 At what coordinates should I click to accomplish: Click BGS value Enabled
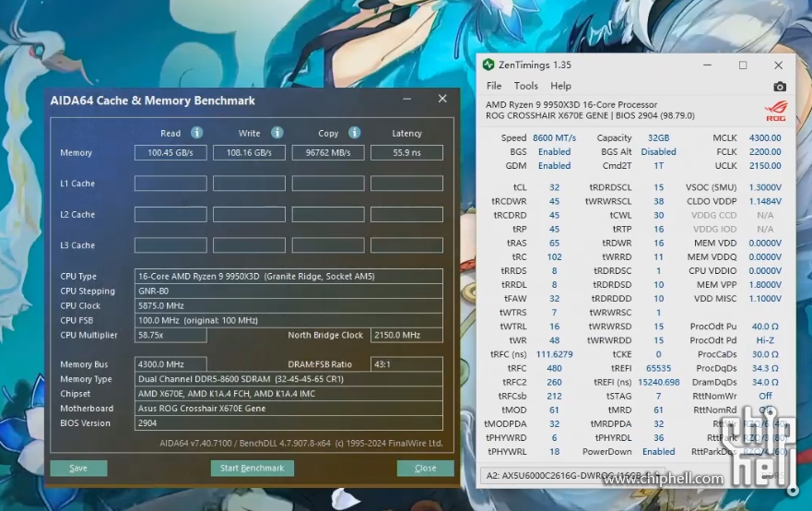pos(554,152)
